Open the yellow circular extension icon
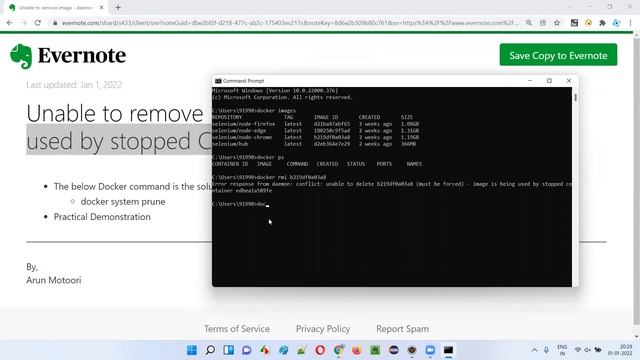Screen dimensions: 640x360 click(x=588, y=23)
